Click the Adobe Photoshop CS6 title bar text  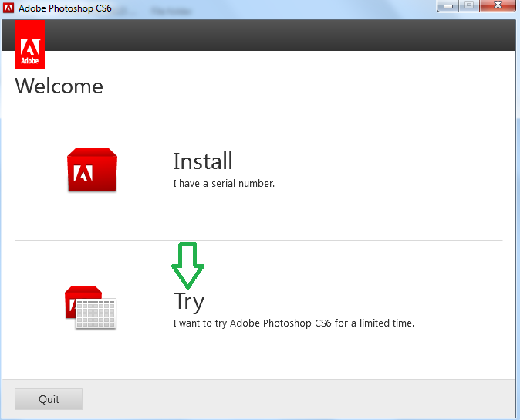(65, 8)
